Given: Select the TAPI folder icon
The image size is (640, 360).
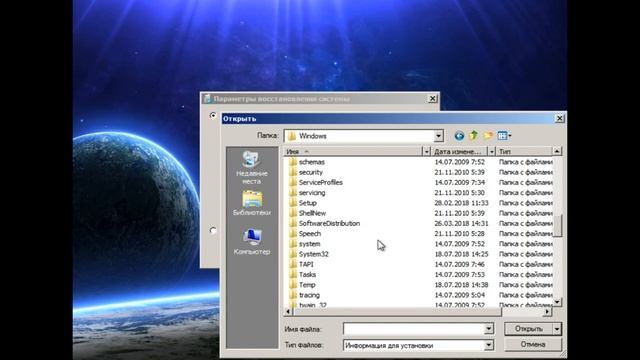Looking at the screenshot, I should tap(292, 264).
